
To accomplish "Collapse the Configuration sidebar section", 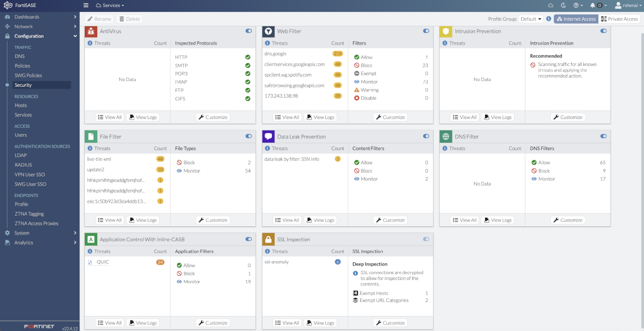I will point(40,36).
